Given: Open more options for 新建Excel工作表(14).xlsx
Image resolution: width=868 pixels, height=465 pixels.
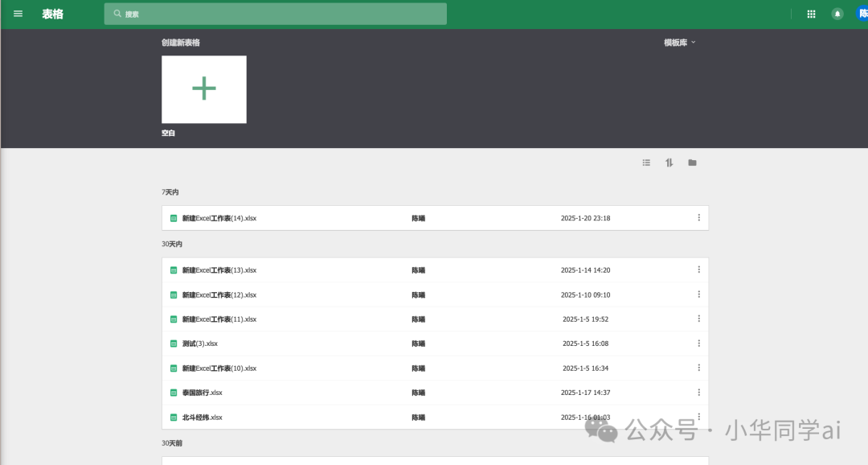Looking at the screenshot, I should pyautogui.click(x=698, y=218).
